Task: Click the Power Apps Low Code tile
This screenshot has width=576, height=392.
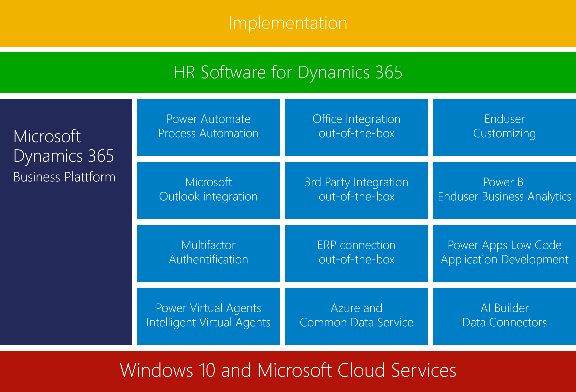Action: [505, 253]
